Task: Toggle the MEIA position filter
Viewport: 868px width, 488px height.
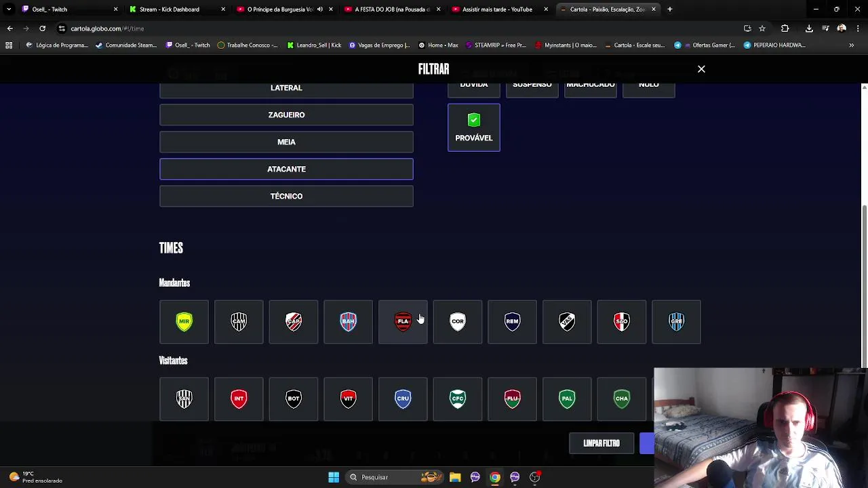Action: tap(286, 142)
